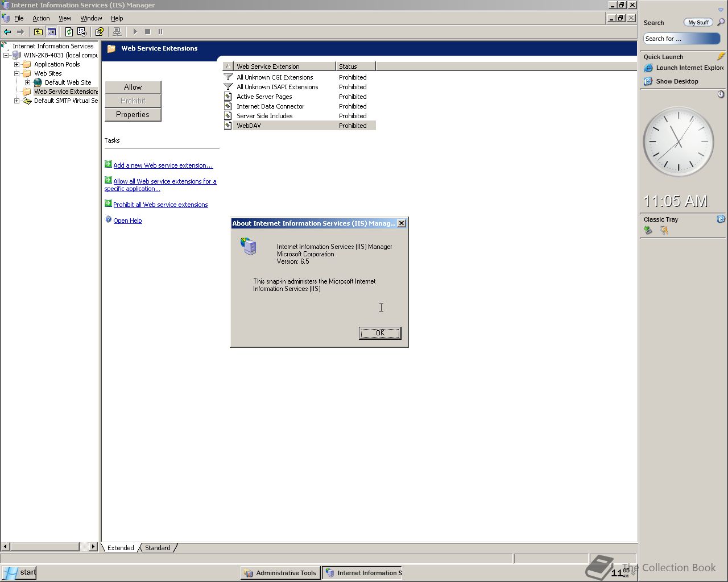The width and height of the screenshot is (728, 582).
Task: Click the Application Pools folder icon
Action: 27,64
